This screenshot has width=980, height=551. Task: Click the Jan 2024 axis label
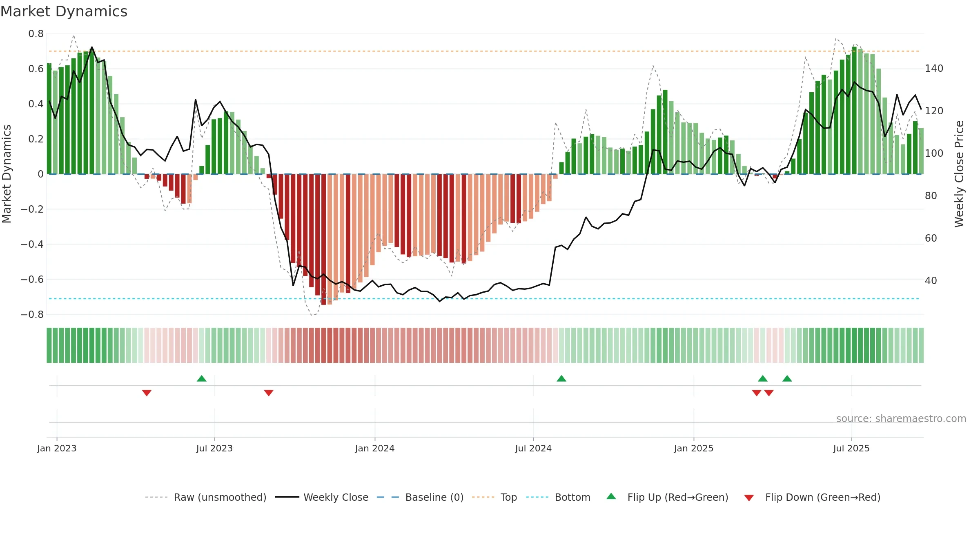tap(375, 448)
